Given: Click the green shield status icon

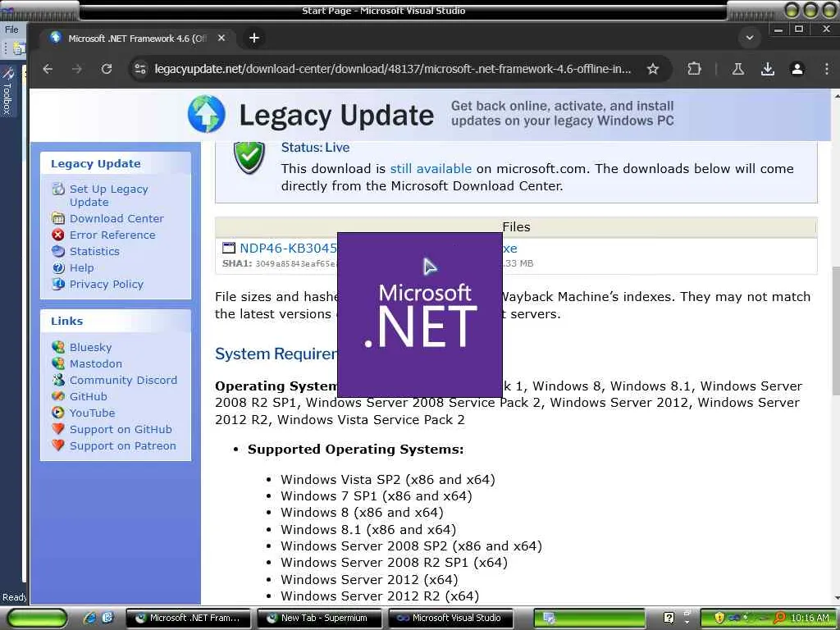Looking at the screenshot, I should [249, 157].
